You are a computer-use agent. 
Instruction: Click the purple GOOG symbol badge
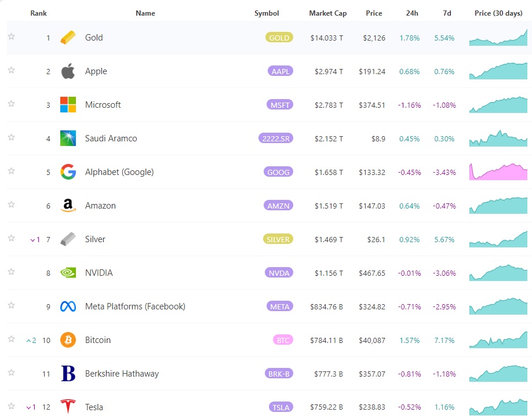point(279,172)
